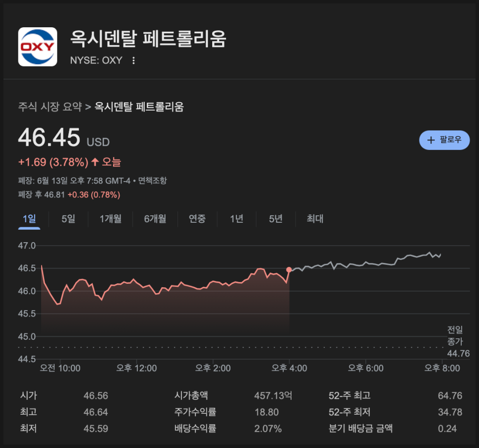Click the 46.45 current price value

(x=49, y=137)
